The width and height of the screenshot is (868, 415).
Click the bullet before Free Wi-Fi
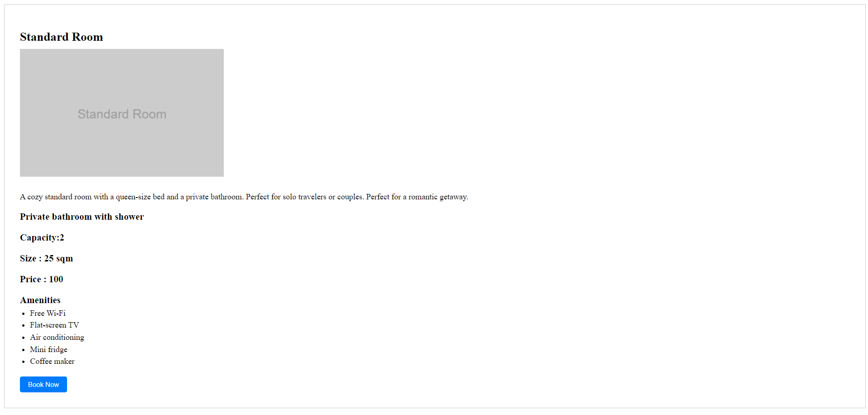[23, 314]
